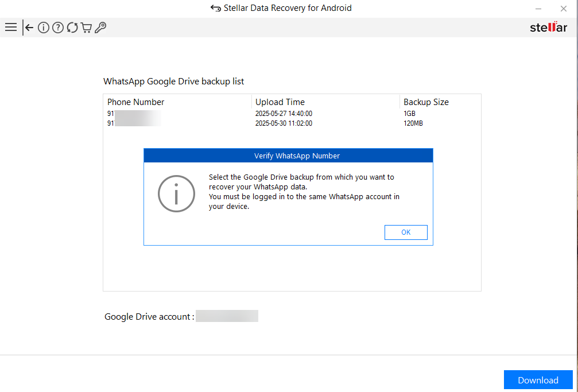Click the key activation icon
This screenshot has height=392, width=578.
point(100,27)
